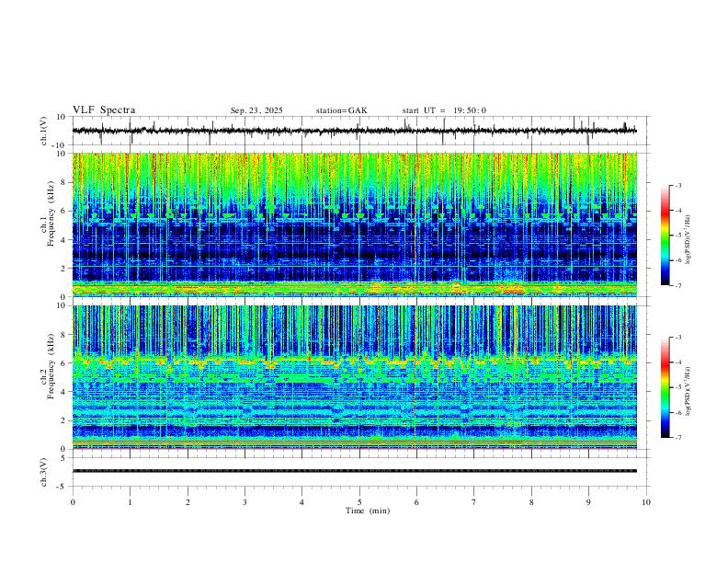Viewport: 728px width, 563px height.
Task: Click the "4" tick on the Time axis
Action: point(301,502)
